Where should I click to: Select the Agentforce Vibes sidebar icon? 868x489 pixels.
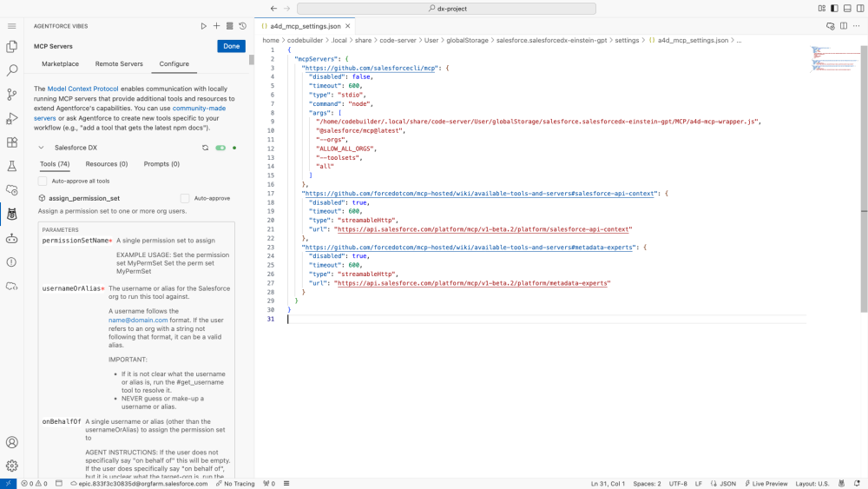(x=11, y=215)
